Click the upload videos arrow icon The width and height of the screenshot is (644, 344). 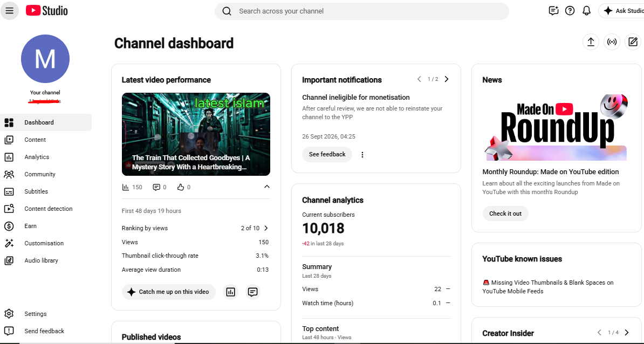pyautogui.click(x=591, y=42)
